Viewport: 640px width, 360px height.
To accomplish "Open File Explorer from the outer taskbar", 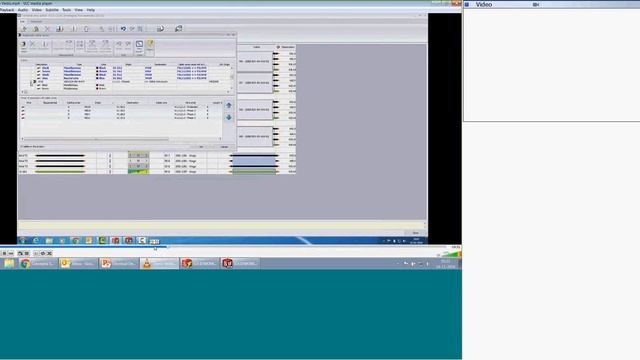I will [9, 264].
